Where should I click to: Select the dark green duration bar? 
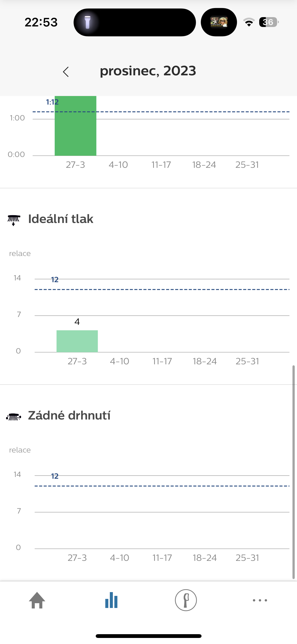[x=75, y=126]
